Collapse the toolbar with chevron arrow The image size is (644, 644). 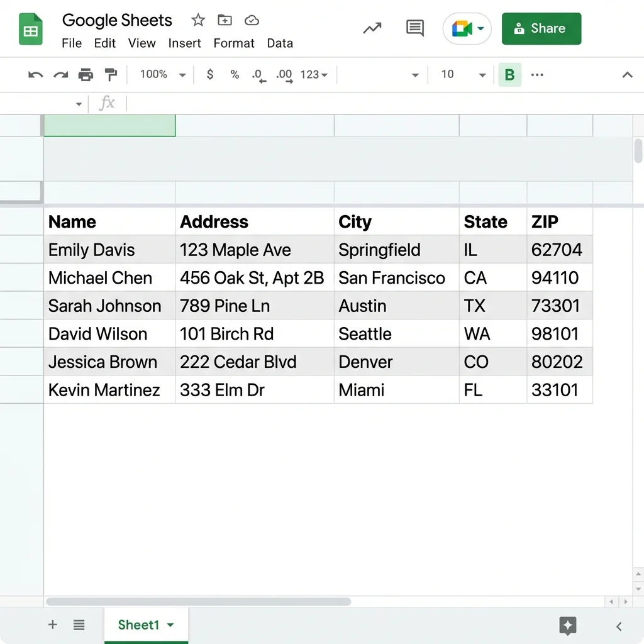[x=627, y=75]
